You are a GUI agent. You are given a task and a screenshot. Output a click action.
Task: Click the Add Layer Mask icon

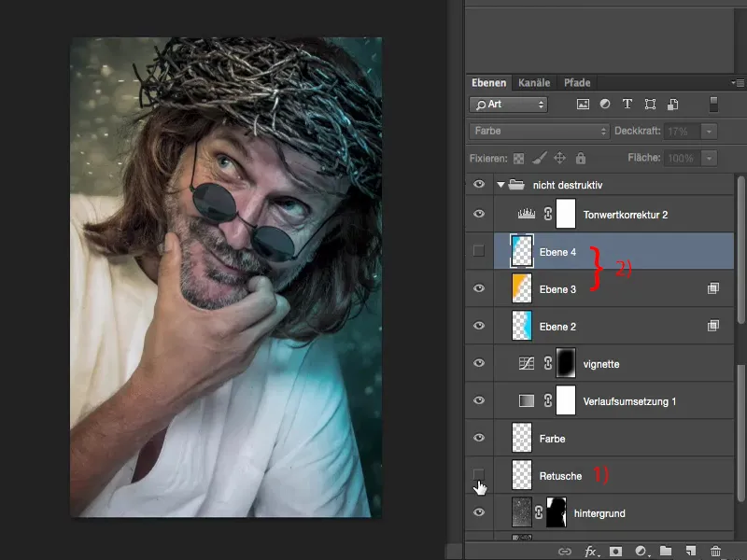(x=616, y=552)
